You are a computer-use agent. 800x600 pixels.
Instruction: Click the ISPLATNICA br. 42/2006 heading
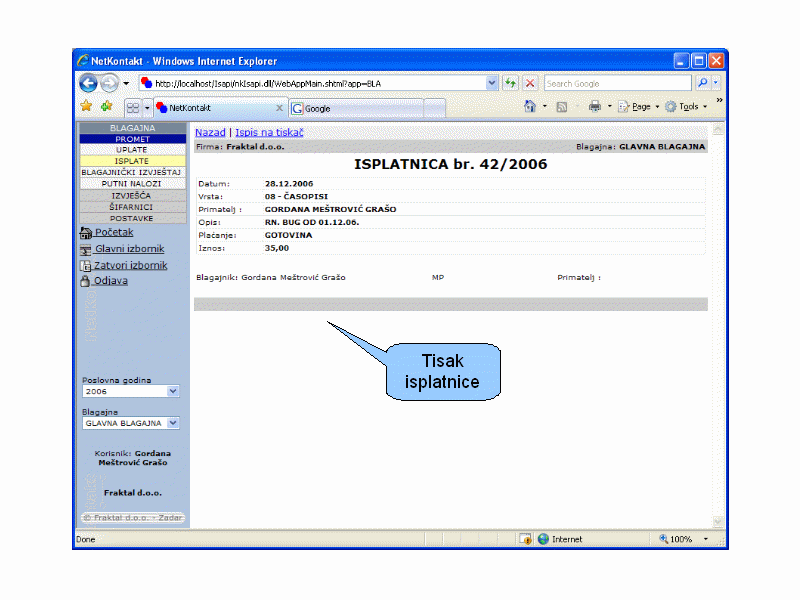point(451,164)
